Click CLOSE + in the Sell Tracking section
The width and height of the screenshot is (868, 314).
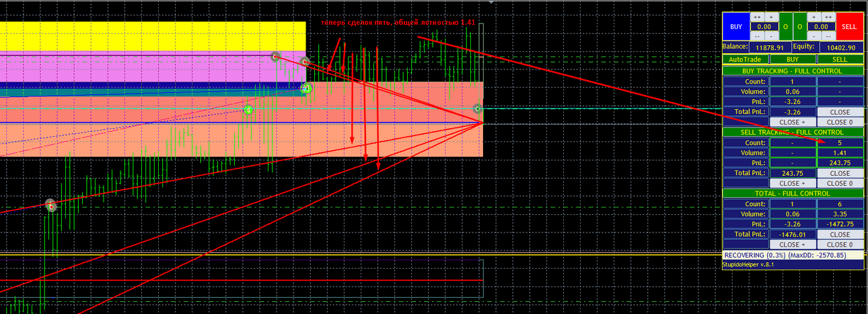tap(793, 183)
